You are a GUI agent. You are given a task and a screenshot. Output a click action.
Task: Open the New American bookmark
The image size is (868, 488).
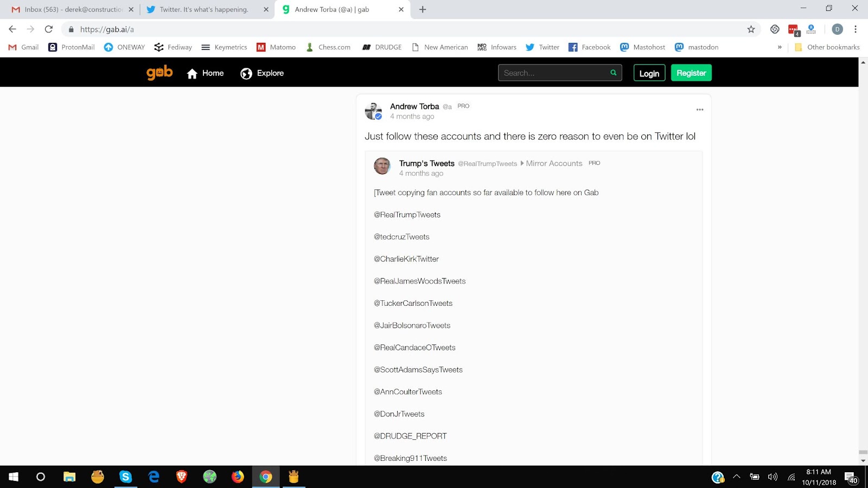439,47
